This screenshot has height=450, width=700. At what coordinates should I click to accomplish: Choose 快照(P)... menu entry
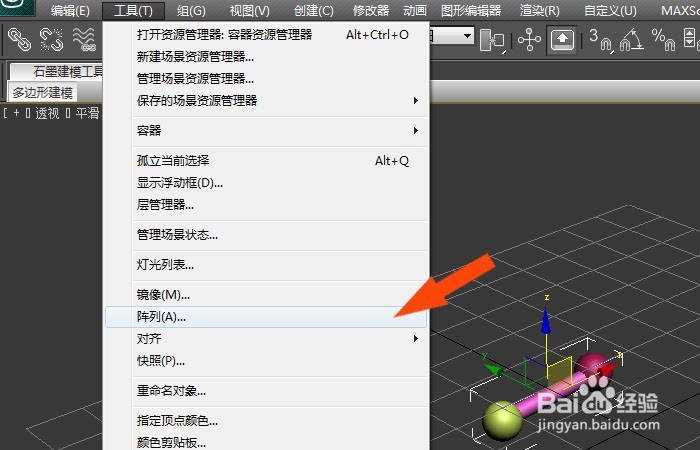pos(266,360)
